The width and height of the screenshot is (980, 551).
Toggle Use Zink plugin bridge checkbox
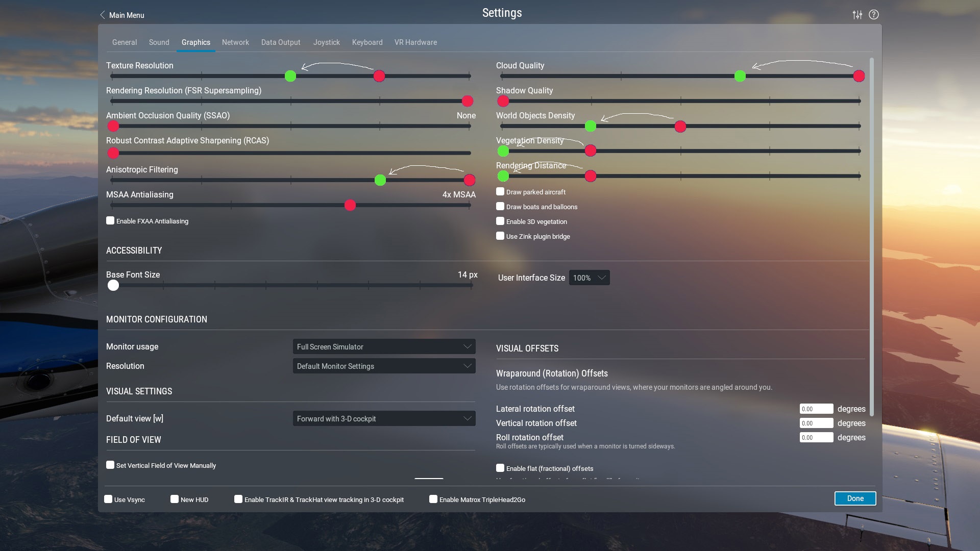pos(500,236)
